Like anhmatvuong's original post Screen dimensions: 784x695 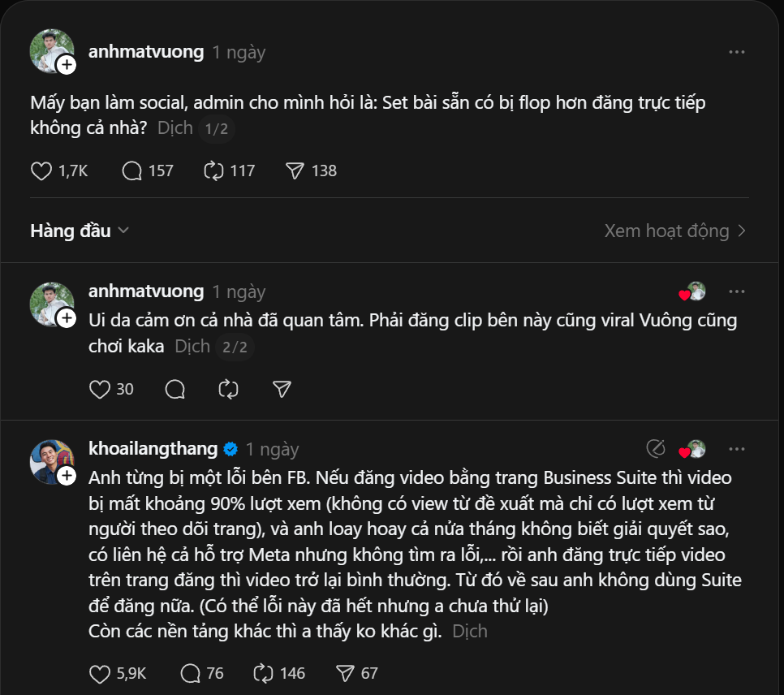[x=40, y=171]
